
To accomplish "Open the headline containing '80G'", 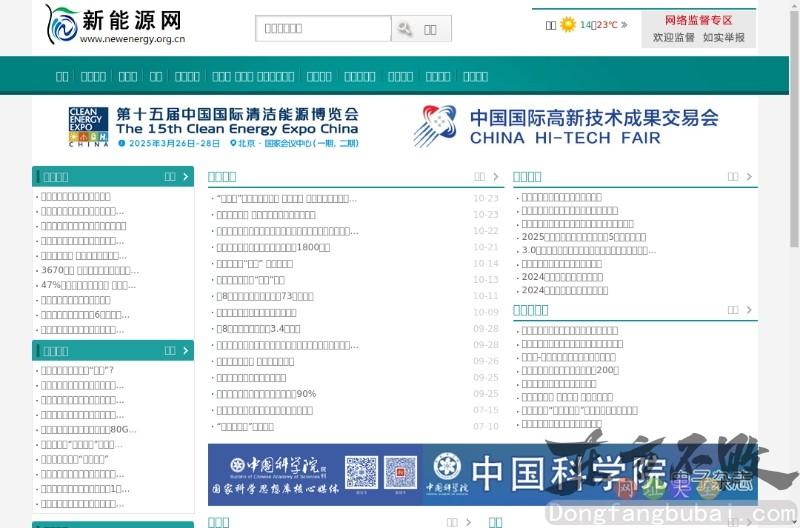I will click(88, 430).
